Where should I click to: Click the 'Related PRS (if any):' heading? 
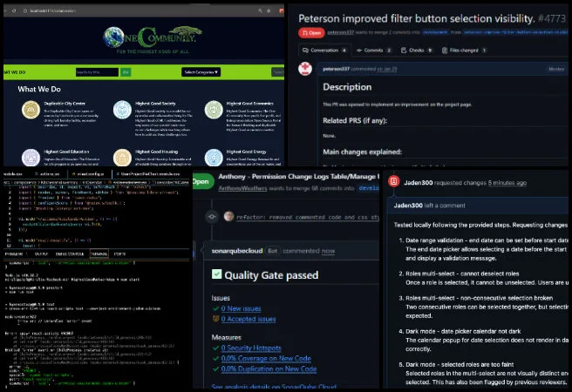(x=355, y=120)
